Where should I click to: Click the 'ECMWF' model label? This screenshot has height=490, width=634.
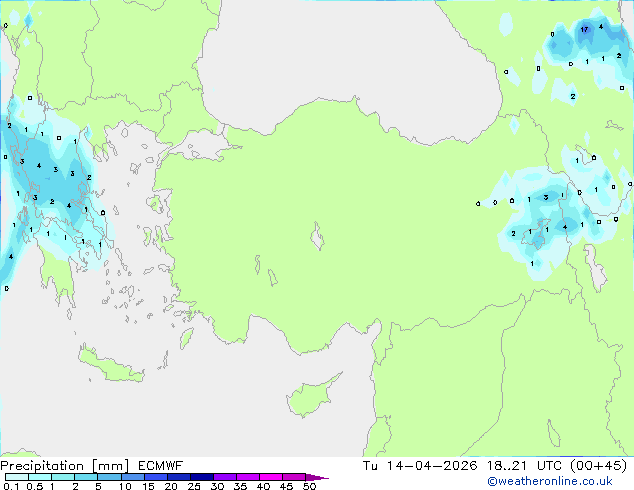(161, 466)
